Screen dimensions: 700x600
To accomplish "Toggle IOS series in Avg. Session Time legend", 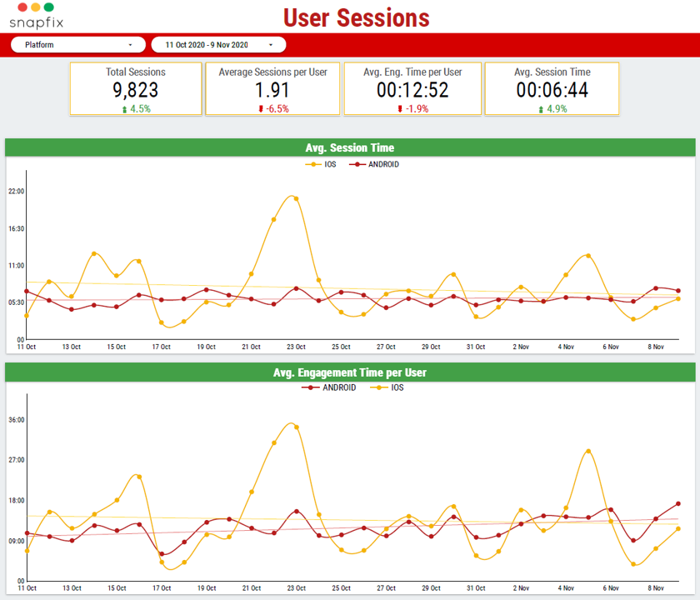I will coord(321,164).
